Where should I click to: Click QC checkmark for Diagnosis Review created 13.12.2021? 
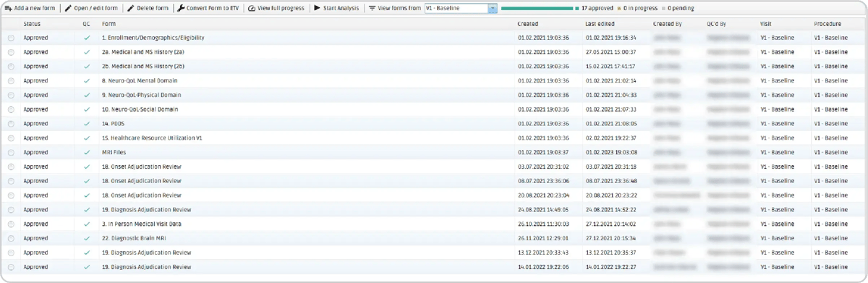(x=87, y=253)
